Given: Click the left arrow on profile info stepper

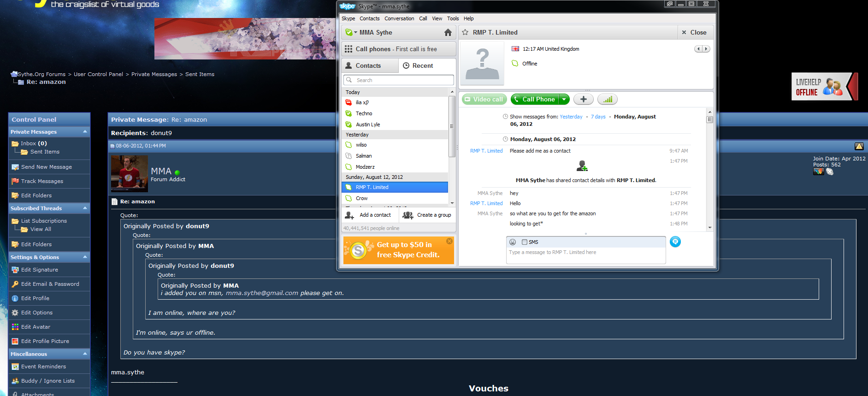Looking at the screenshot, I should 698,49.
